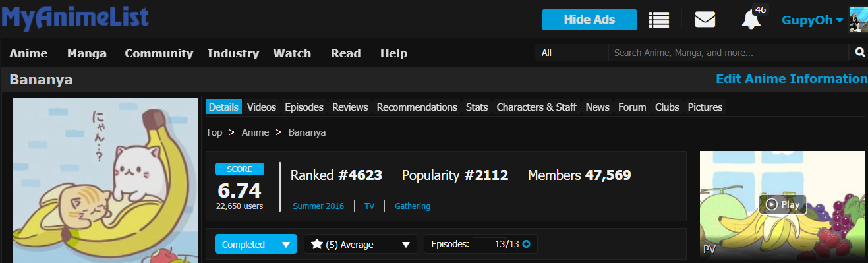Switch to the Forum tab
Screen dimensions: 868x263
(632, 107)
